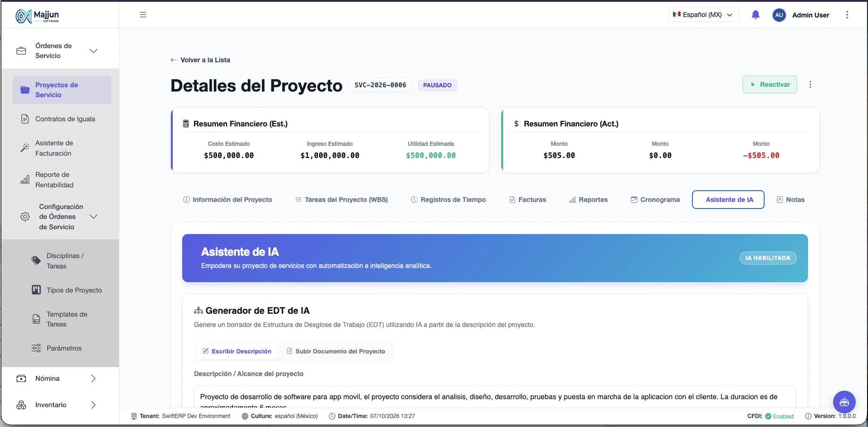Open the Cronograma tab
The image size is (868, 427).
pos(655,200)
